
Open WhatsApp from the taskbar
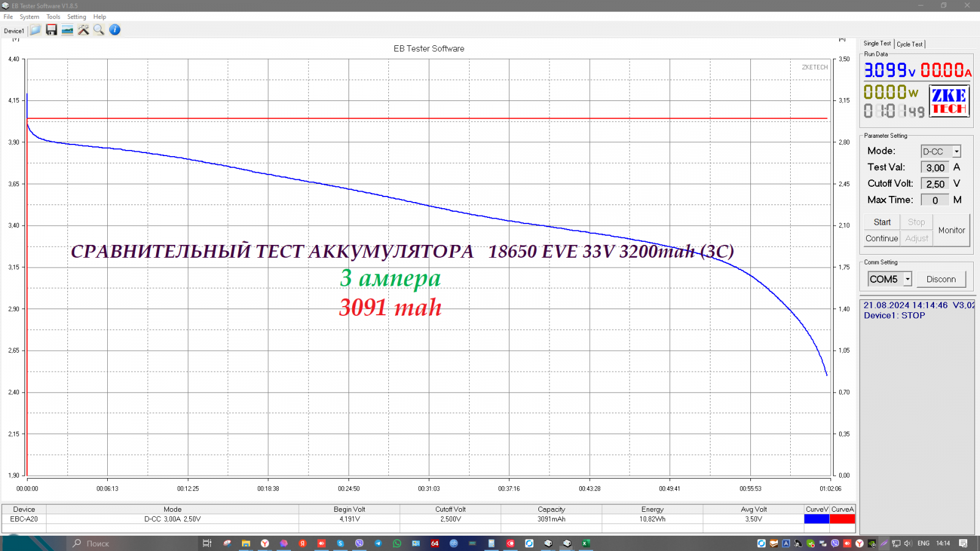click(397, 543)
